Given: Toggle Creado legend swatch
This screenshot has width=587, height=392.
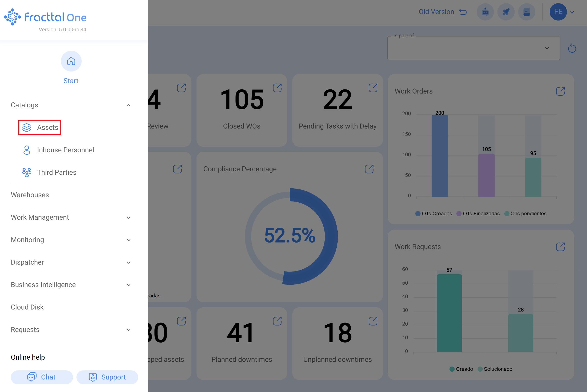Looking at the screenshot, I should coord(452,369).
